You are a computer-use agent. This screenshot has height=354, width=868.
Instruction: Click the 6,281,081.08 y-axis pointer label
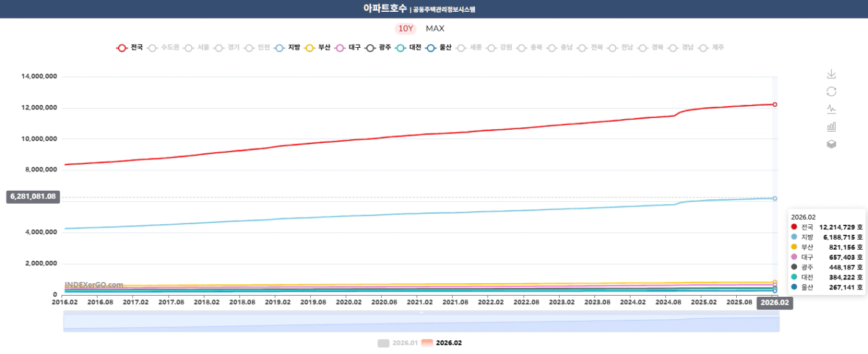pyautogui.click(x=33, y=196)
